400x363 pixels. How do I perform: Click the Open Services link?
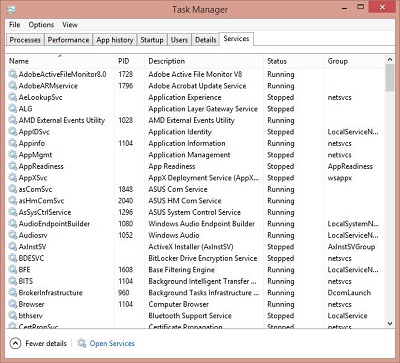click(x=112, y=343)
